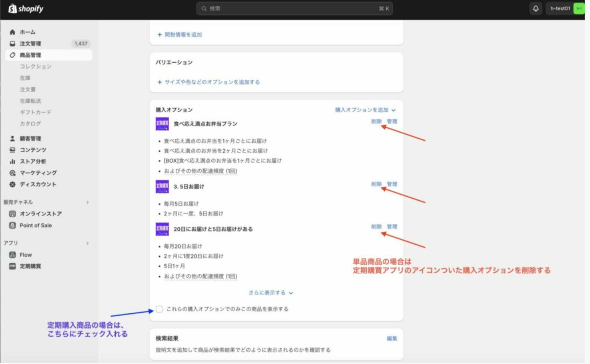
Task: Go to 在庫 submenu
Action: [25, 78]
